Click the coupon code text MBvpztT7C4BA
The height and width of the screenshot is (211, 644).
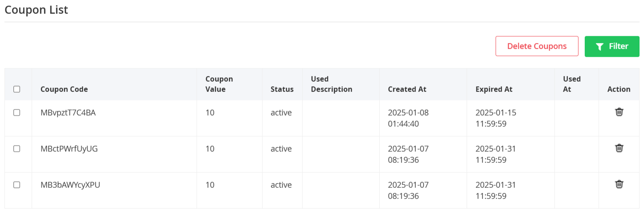click(68, 113)
